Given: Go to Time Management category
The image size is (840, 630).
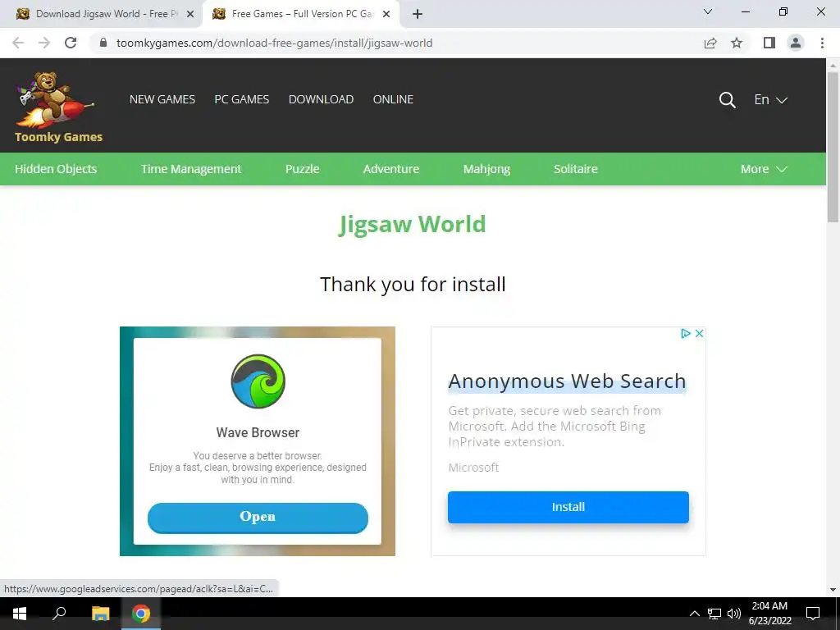Looking at the screenshot, I should coord(191,169).
